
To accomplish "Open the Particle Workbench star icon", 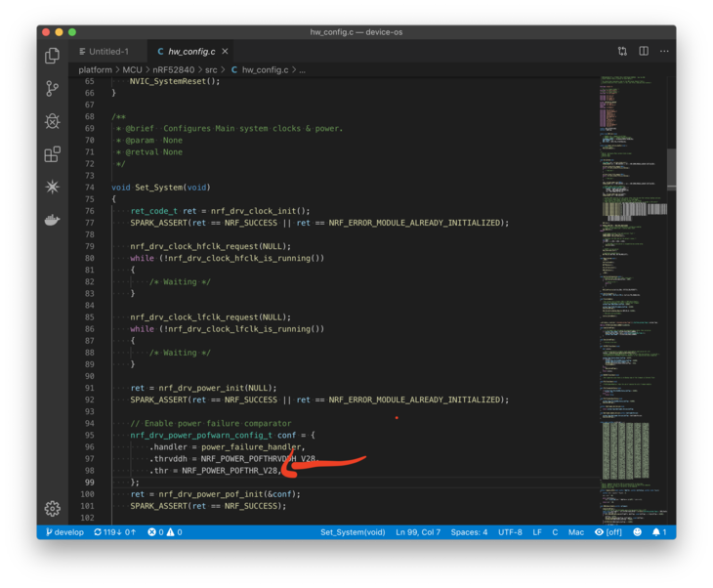I will 53,187.
